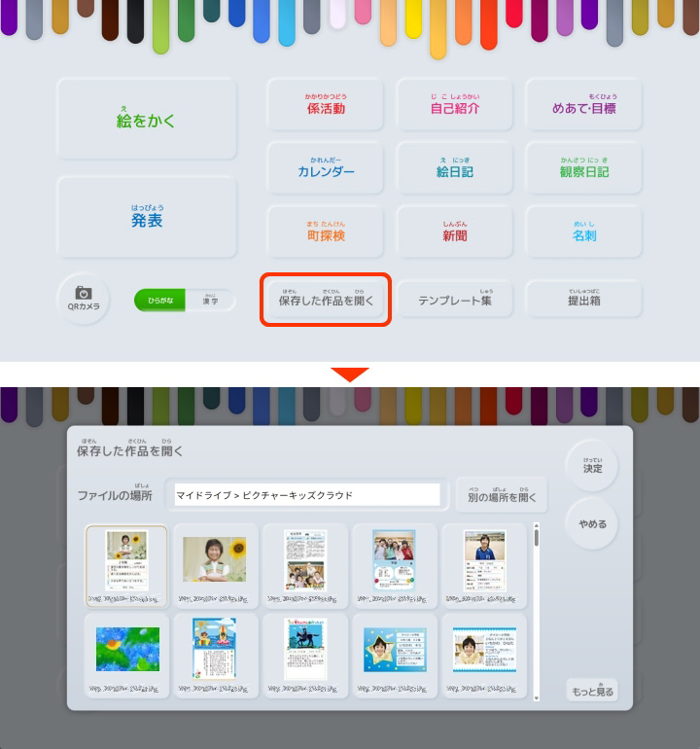Click the file location path field
700x749 pixels.
click(x=307, y=495)
